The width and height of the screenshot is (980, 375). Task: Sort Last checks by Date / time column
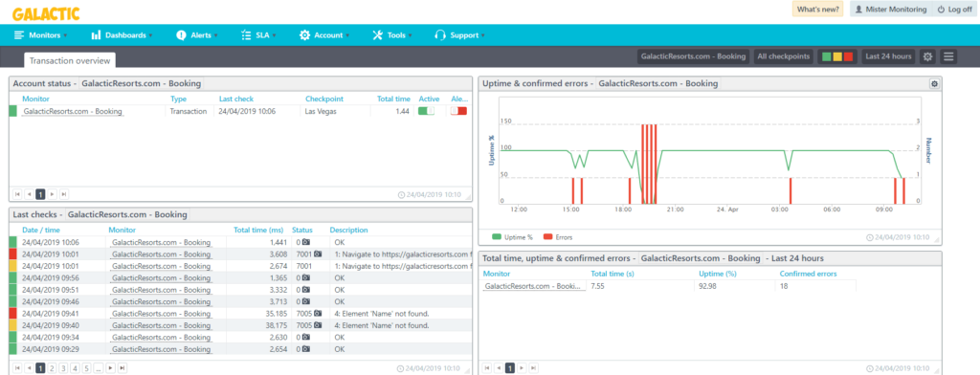click(41, 230)
